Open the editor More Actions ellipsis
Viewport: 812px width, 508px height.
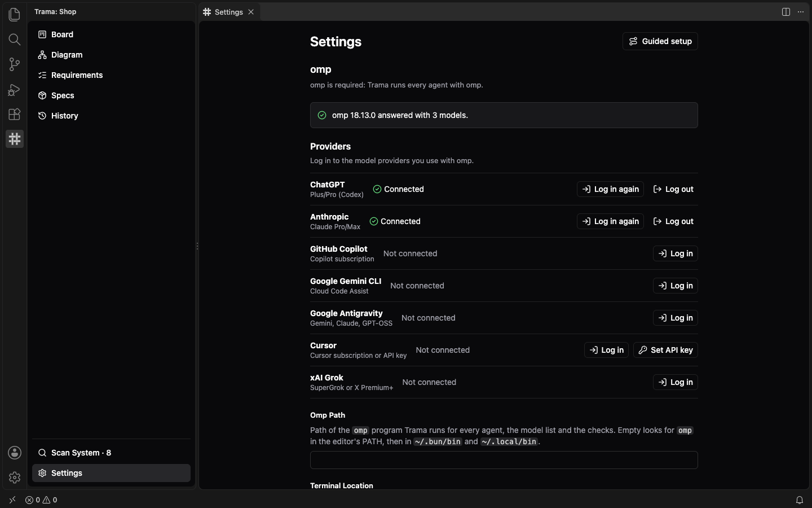801,12
